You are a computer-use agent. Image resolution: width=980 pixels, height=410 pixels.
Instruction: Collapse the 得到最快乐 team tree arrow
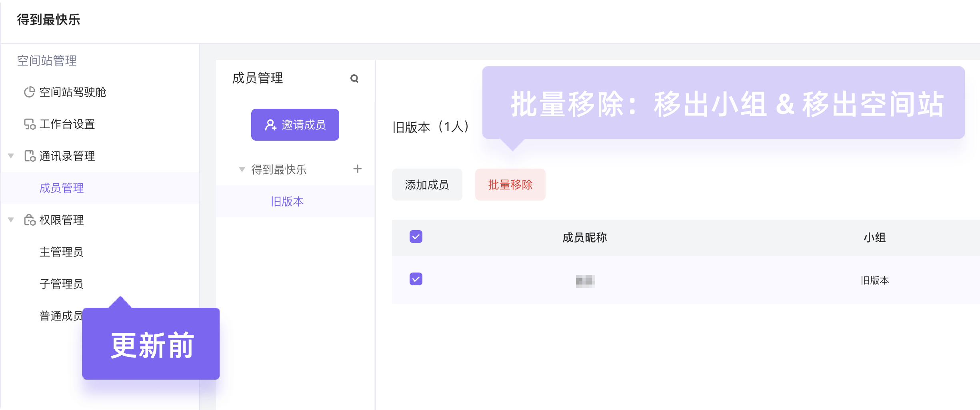[x=242, y=169]
